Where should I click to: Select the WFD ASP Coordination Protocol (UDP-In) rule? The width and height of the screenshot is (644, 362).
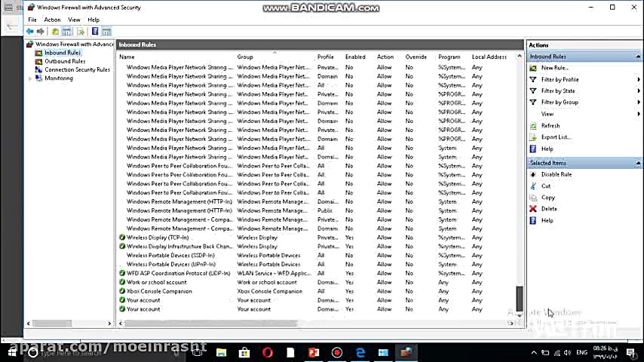click(x=178, y=273)
